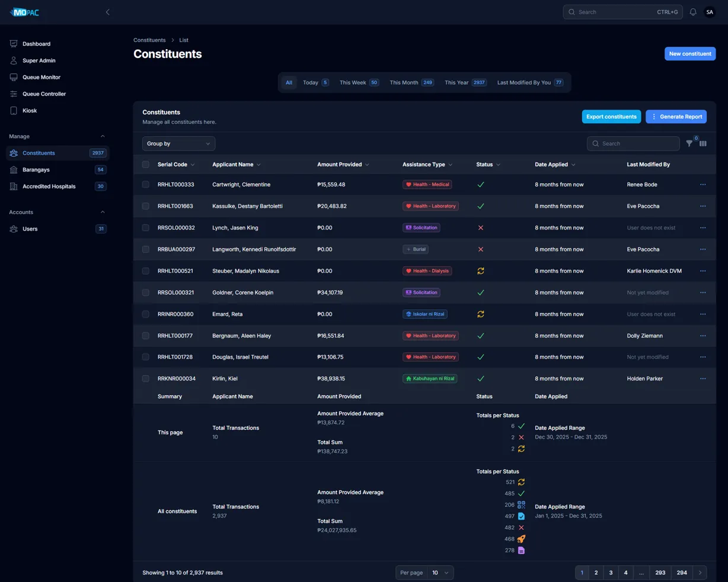Click the Kiosk icon in sidebar
Viewport: 728px width, 582px height.
tap(14, 110)
